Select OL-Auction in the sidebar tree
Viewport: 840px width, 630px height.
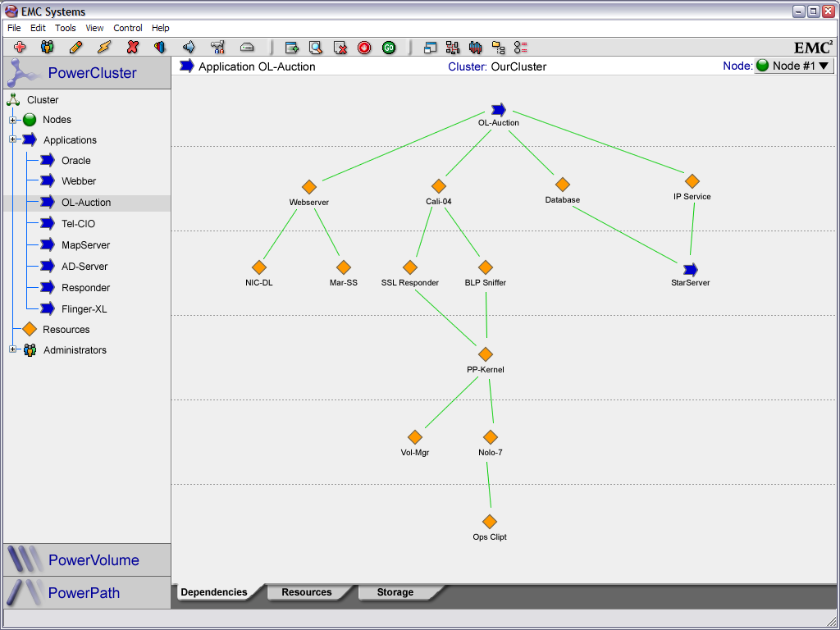point(86,203)
